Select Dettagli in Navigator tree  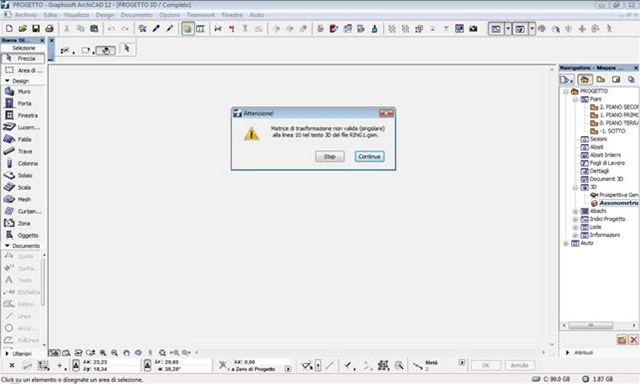595,171
